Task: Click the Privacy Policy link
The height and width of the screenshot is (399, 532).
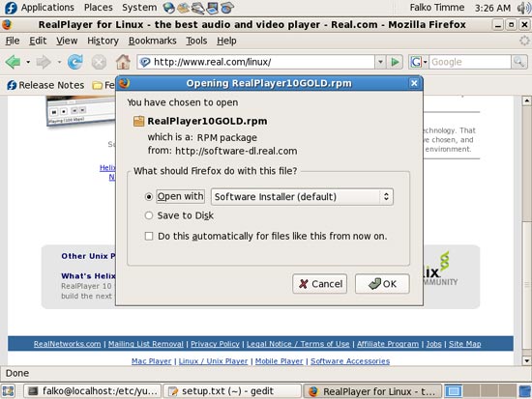Action: (215, 344)
